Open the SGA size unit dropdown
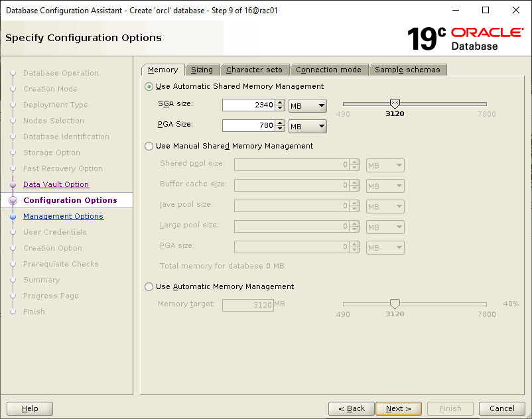Screen dimensions: 532x419 pos(308,105)
